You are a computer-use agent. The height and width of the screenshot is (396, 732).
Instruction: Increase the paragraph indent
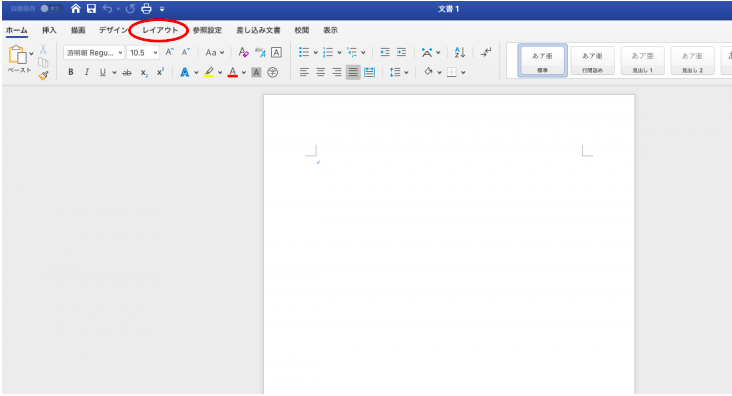pos(401,52)
